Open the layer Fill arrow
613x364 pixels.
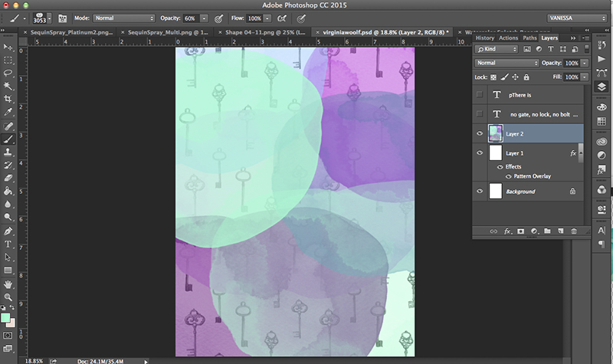pos(585,77)
